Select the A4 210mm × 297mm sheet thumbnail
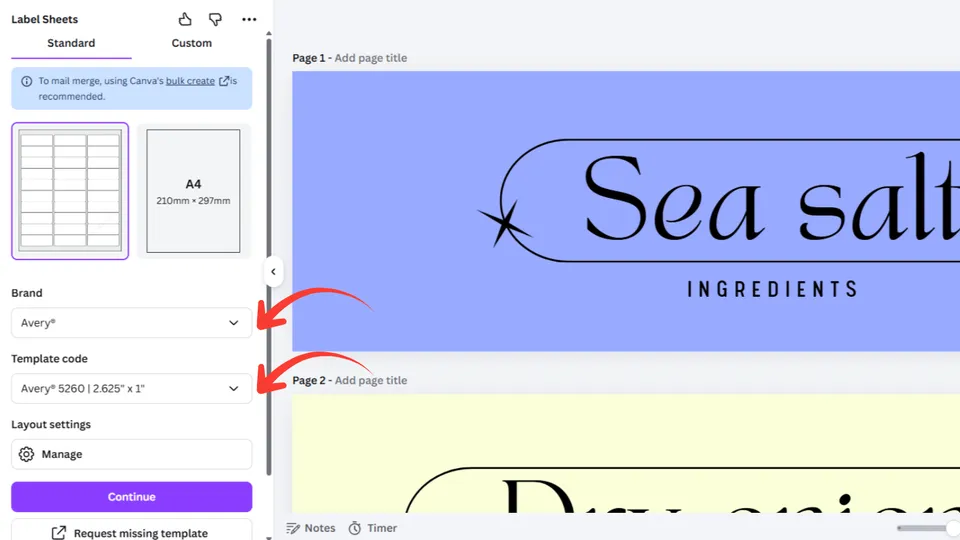The image size is (960, 540). [x=193, y=191]
